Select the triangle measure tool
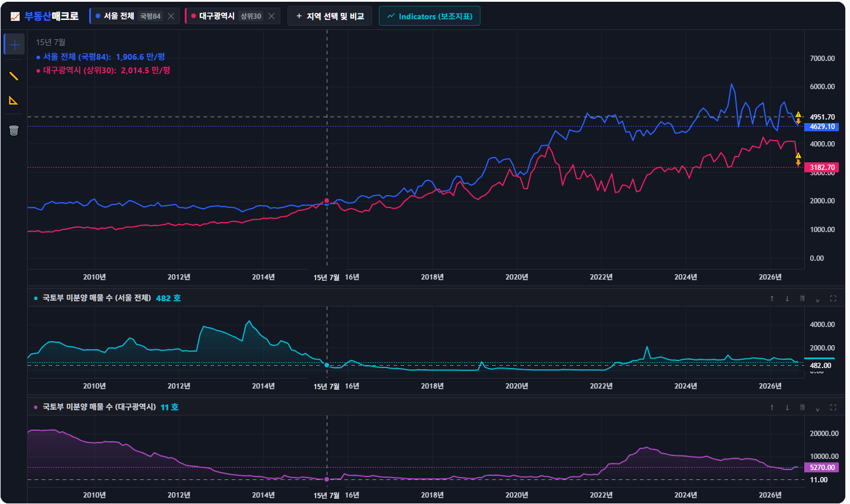This screenshot has width=850, height=504. point(14,101)
